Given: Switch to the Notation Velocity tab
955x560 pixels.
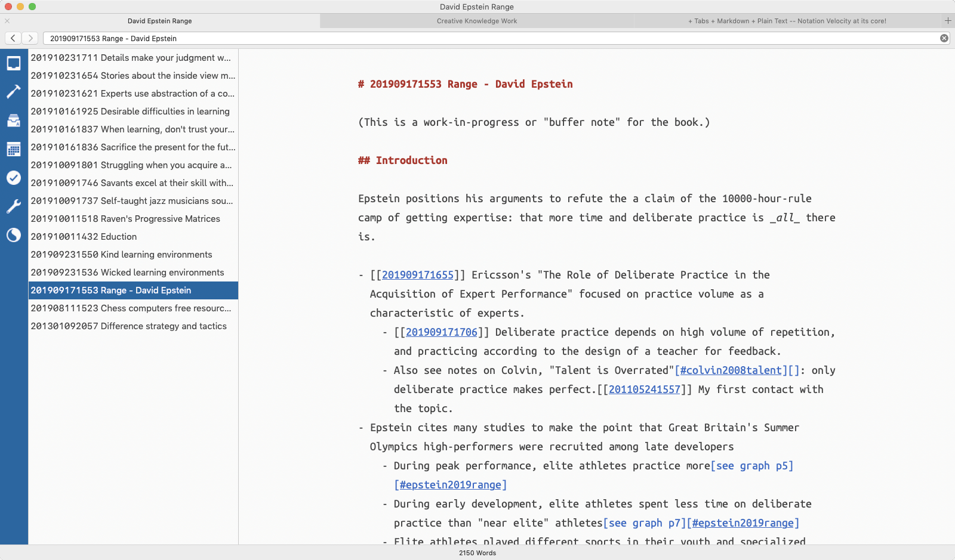Looking at the screenshot, I should coord(787,21).
